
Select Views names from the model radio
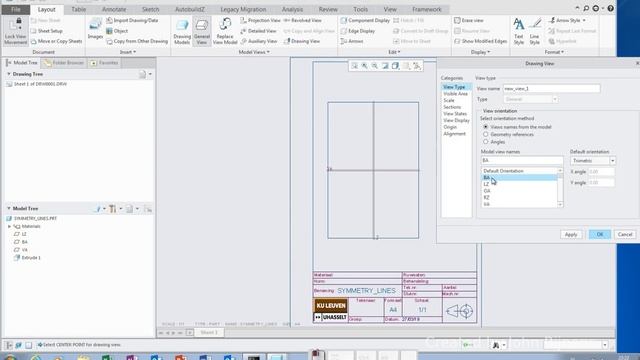(486, 127)
